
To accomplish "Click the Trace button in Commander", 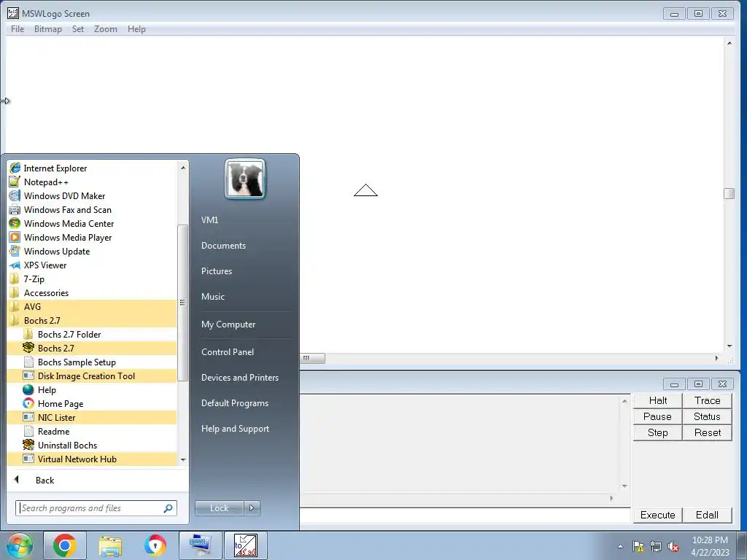I will coord(708,400).
